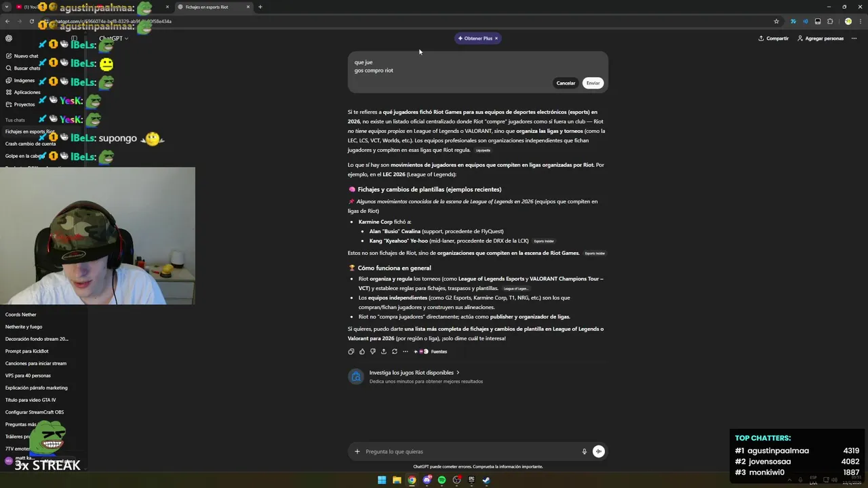The width and height of the screenshot is (868, 488).
Task: Start a Nuevo chat
Action: [22, 56]
